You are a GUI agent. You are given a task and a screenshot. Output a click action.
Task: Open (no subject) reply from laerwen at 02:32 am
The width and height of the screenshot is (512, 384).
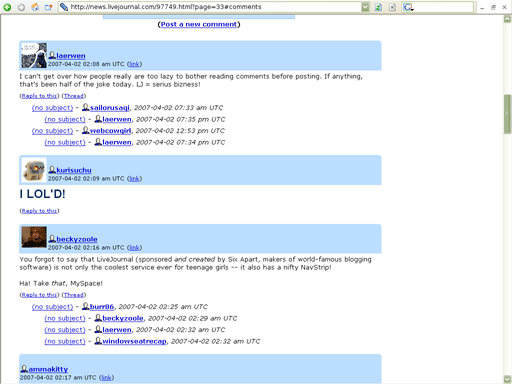(x=65, y=330)
